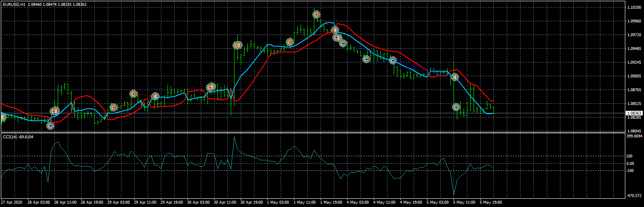The height and width of the screenshot is (207, 644).
Task: Click the 1 May 11:00 time label
Action: coord(305,203)
